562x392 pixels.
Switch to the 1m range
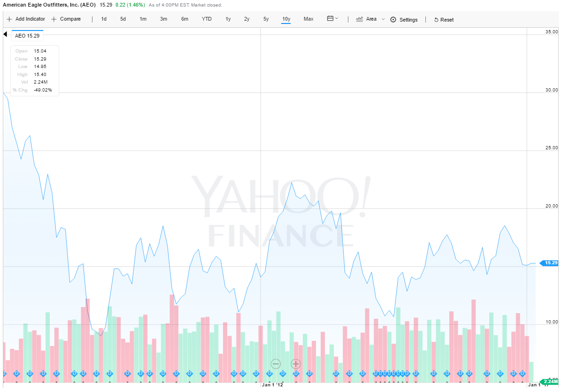143,19
